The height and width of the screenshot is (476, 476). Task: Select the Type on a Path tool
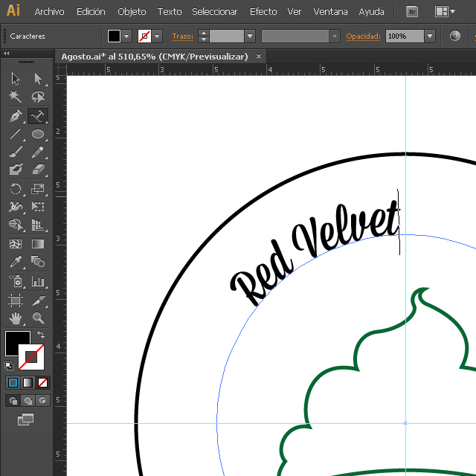pyautogui.click(x=38, y=116)
